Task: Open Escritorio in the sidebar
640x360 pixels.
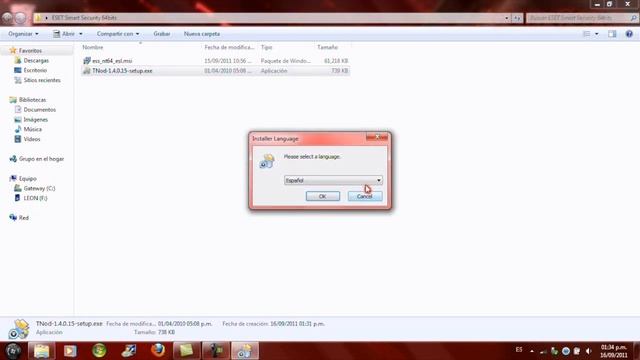Action: pyautogui.click(x=35, y=70)
